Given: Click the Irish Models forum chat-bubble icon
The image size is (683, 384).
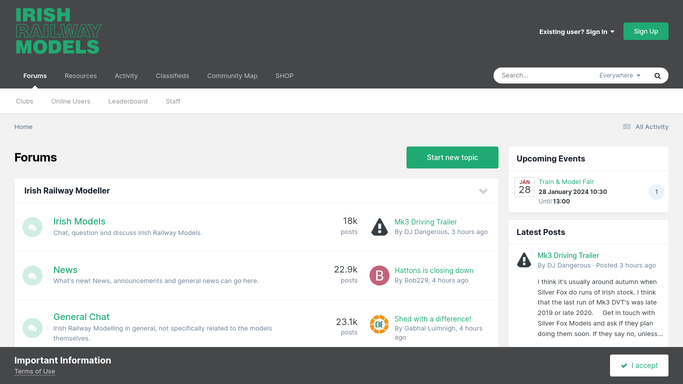Looking at the screenshot, I should click(x=32, y=227).
